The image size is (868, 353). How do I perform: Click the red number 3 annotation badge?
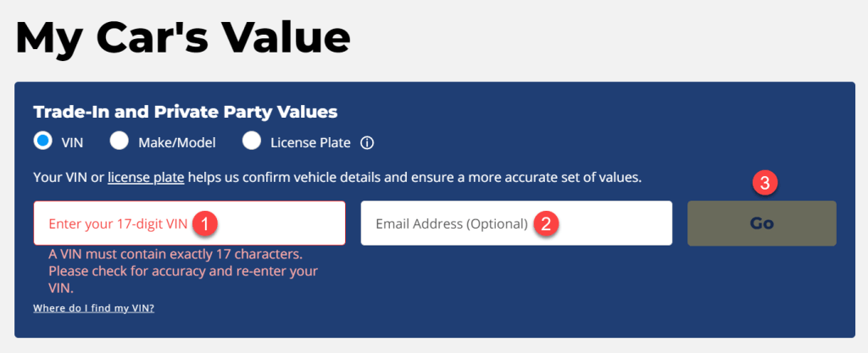[x=765, y=184]
